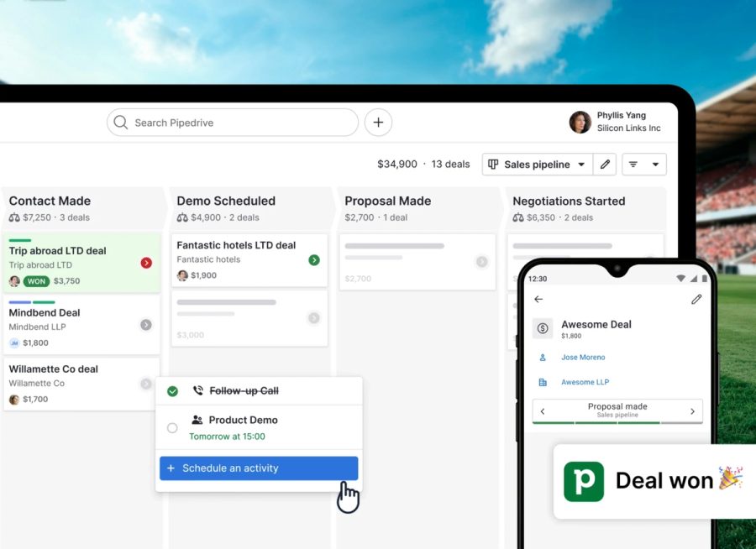The height and width of the screenshot is (549, 756).
Task: Click the green Pipedrive logo in notification
Action: [x=584, y=481]
